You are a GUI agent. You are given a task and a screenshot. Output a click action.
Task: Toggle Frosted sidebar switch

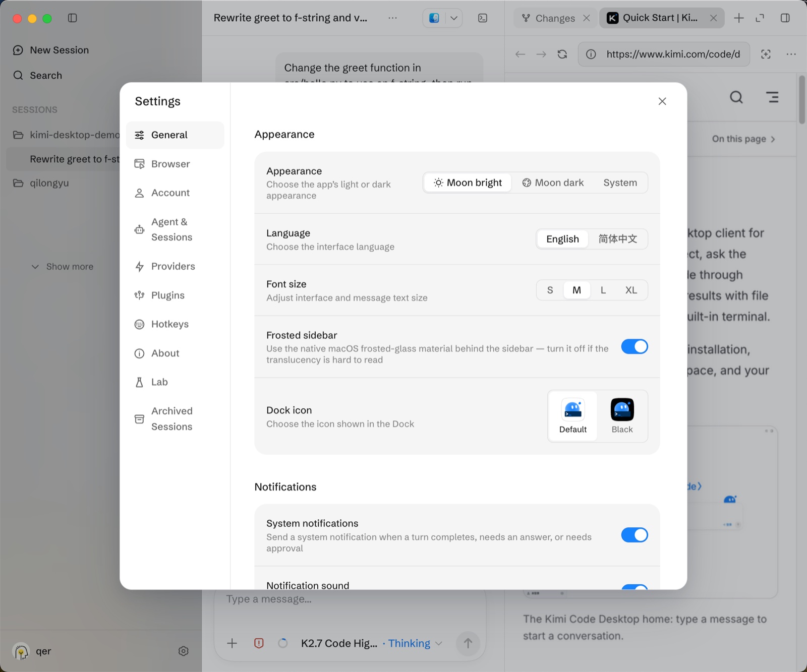coord(635,347)
